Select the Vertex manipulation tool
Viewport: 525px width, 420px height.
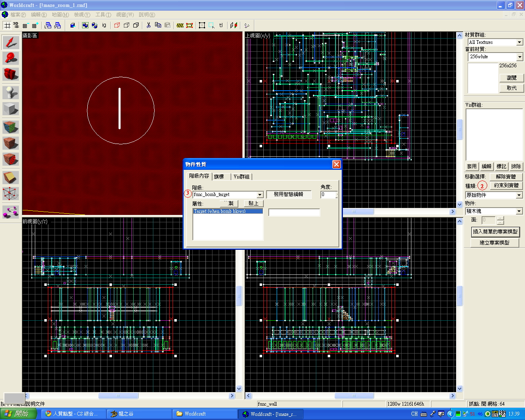pos(11,194)
